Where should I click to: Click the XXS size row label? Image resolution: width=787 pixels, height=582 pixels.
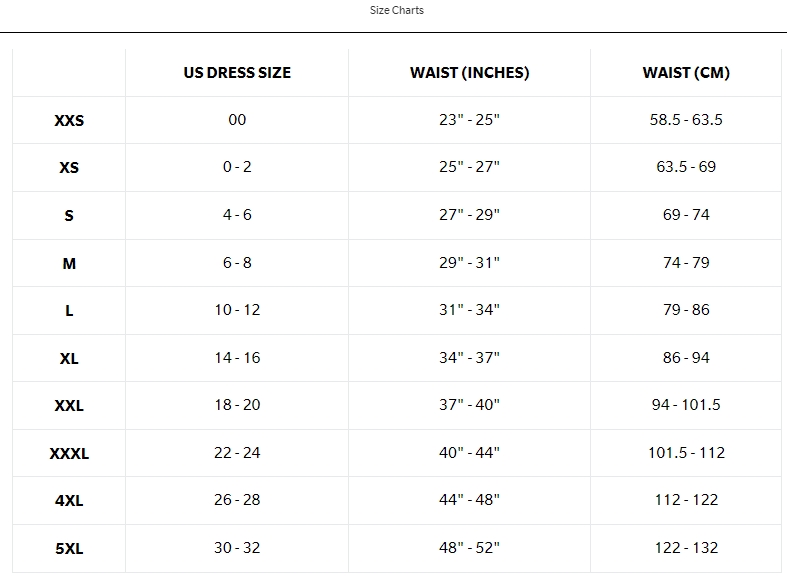69,121
